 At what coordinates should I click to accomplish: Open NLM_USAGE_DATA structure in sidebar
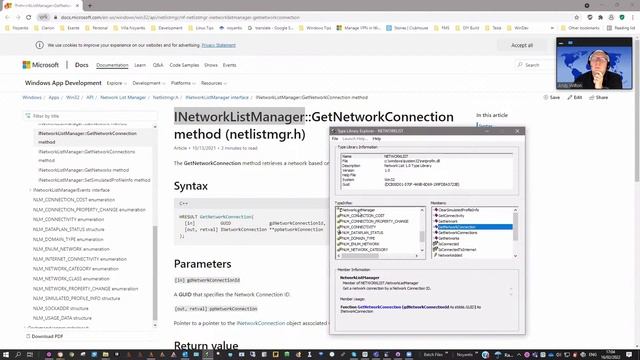62,318
